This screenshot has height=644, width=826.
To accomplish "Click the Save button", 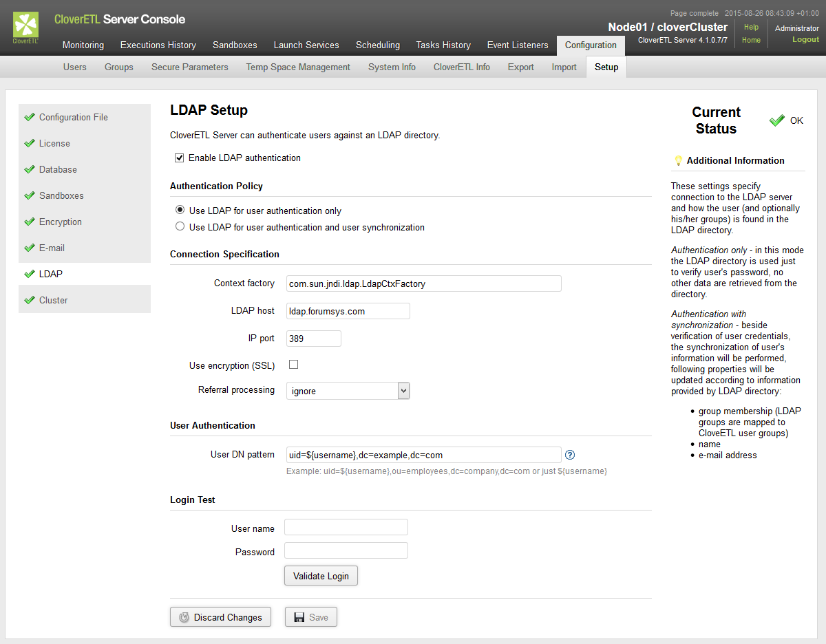I will click(311, 617).
